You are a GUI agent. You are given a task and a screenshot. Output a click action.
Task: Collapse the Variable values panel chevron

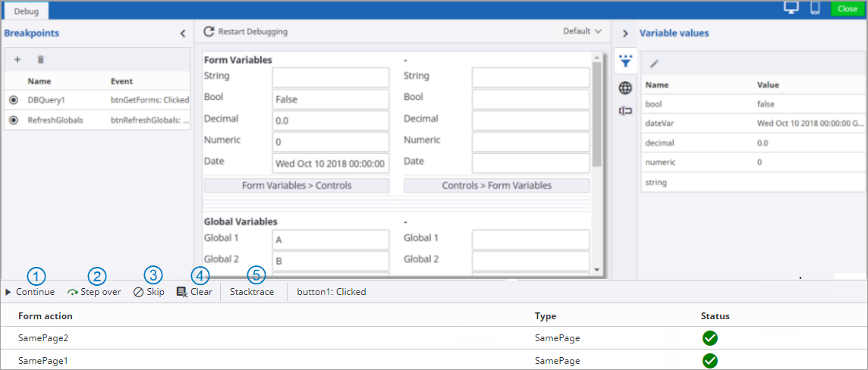point(625,33)
